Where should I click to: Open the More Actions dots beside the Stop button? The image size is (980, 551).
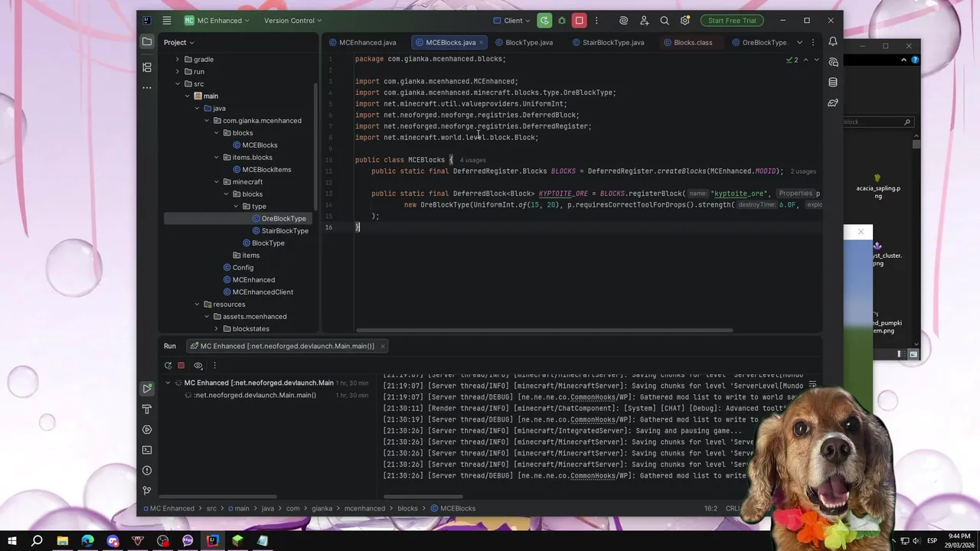tap(596, 21)
